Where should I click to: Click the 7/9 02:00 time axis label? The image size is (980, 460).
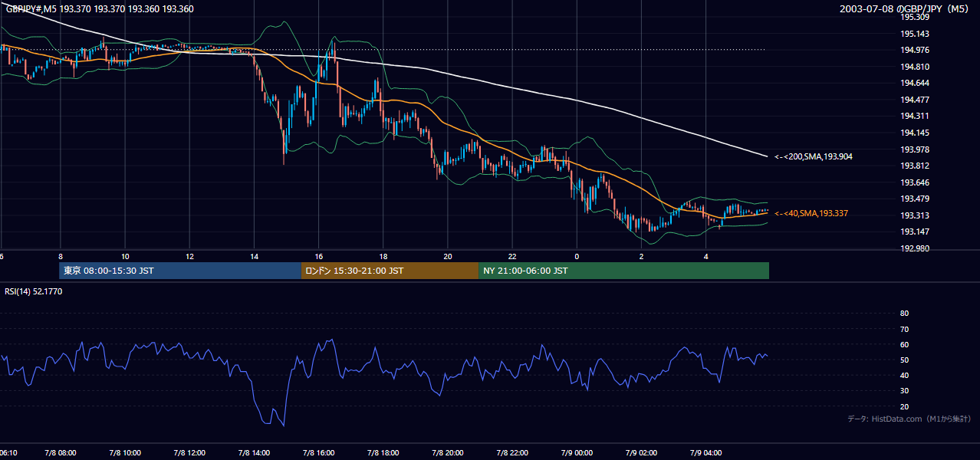point(640,453)
